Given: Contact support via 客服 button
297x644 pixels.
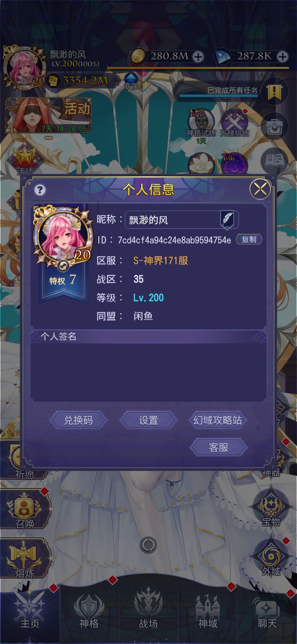Looking at the screenshot, I should [x=219, y=448].
